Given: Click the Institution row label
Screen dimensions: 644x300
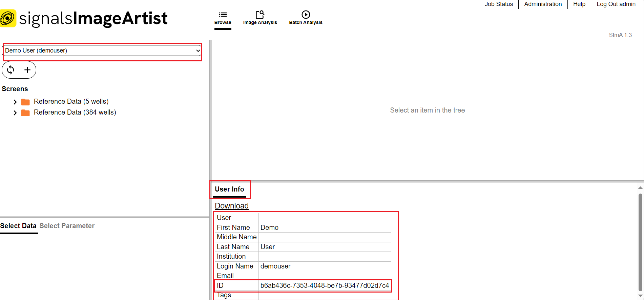Looking at the screenshot, I should [231, 256].
